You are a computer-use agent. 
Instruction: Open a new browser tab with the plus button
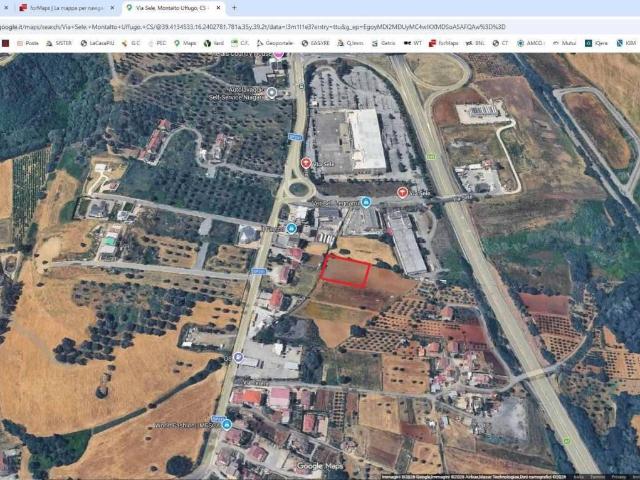pyautogui.click(x=234, y=8)
